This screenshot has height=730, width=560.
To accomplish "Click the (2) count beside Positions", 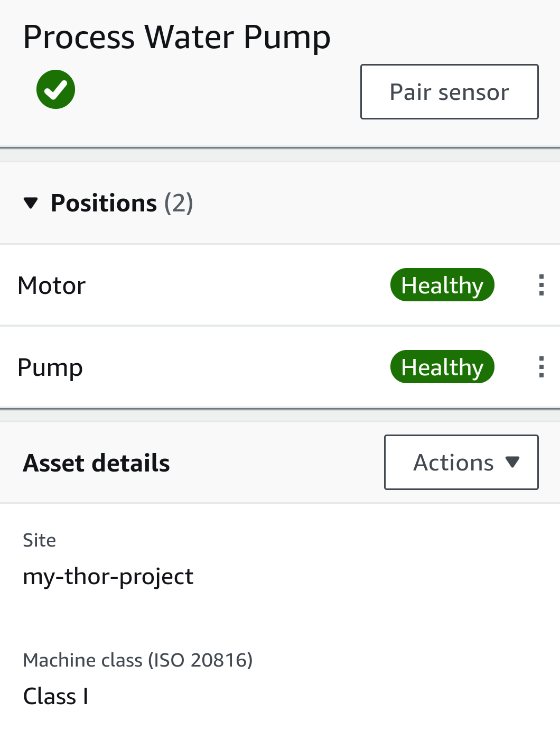I will point(179,203).
